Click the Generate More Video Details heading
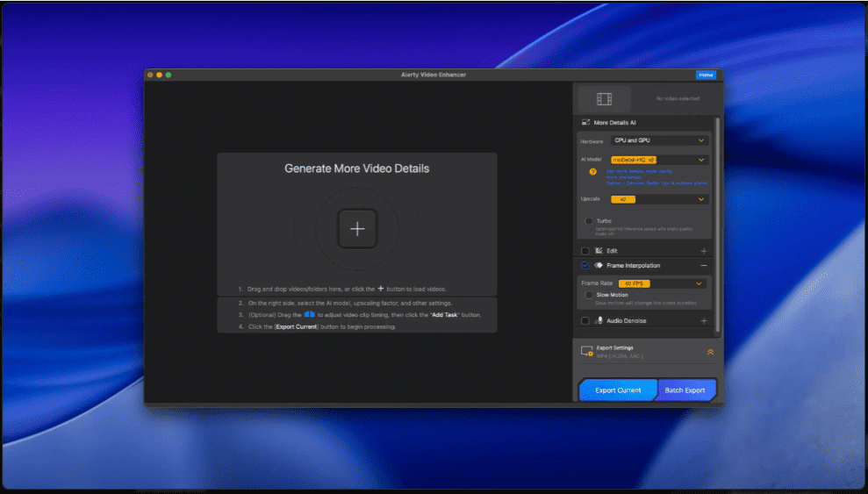Viewport: 868px width, 494px height. tap(357, 168)
